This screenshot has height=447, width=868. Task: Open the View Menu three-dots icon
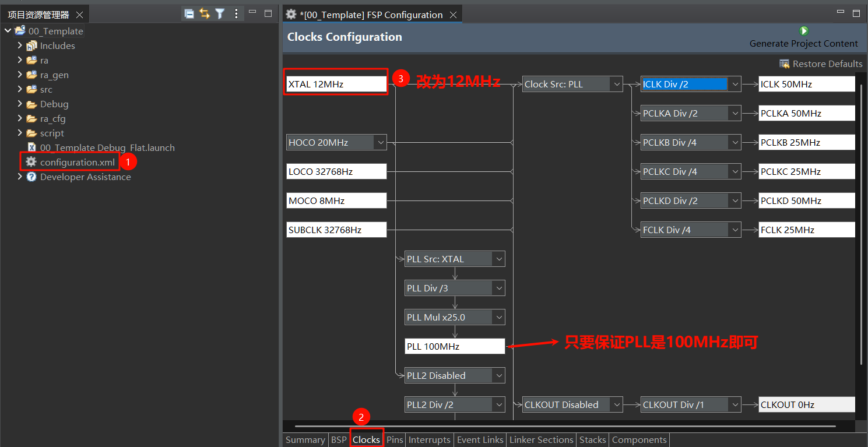point(236,14)
